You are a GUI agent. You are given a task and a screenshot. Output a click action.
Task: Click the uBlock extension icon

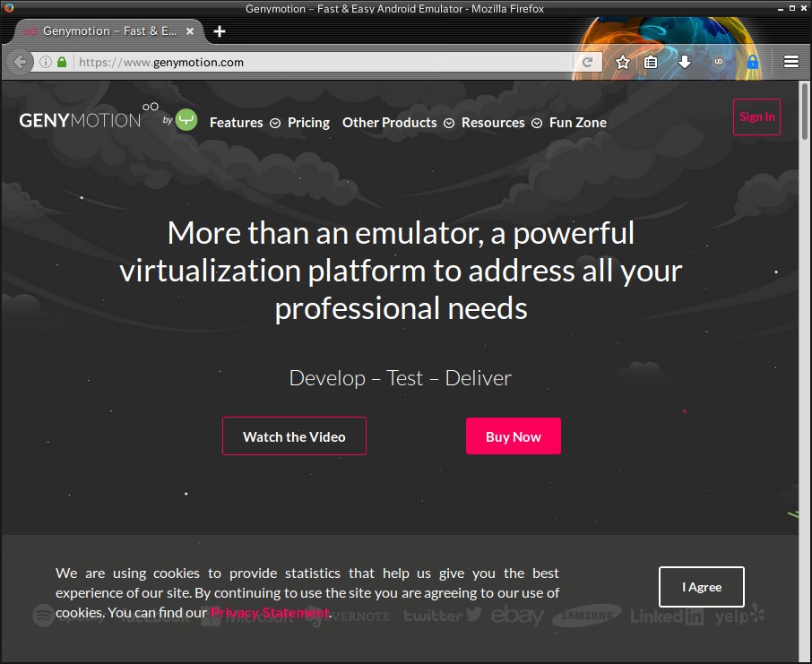click(x=718, y=62)
